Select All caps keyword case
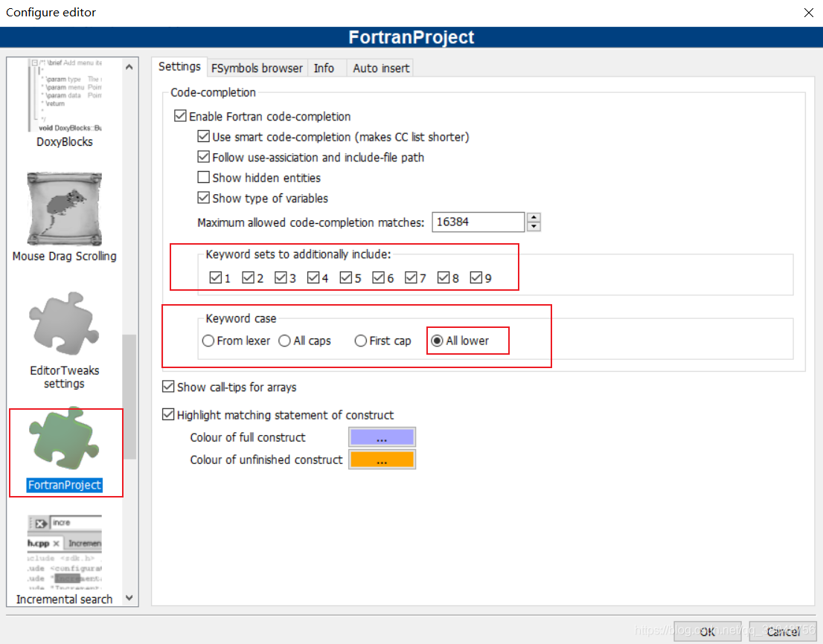This screenshot has width=823, height=644. coord(284,341)
